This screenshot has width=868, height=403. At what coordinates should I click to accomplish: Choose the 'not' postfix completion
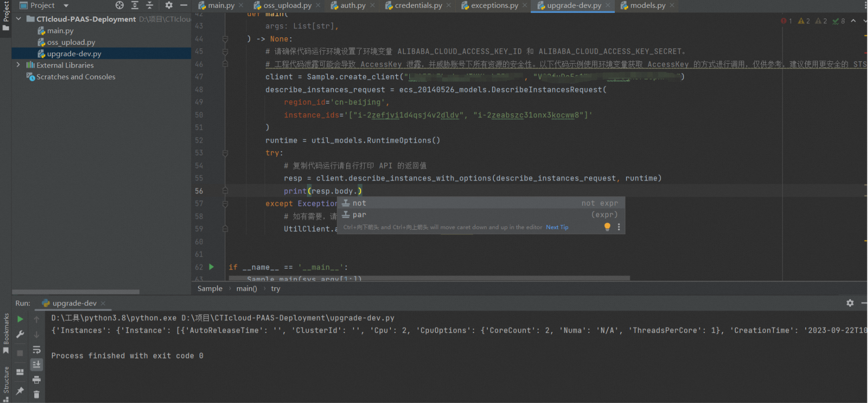pyautogui.click(x=481, y=203)
